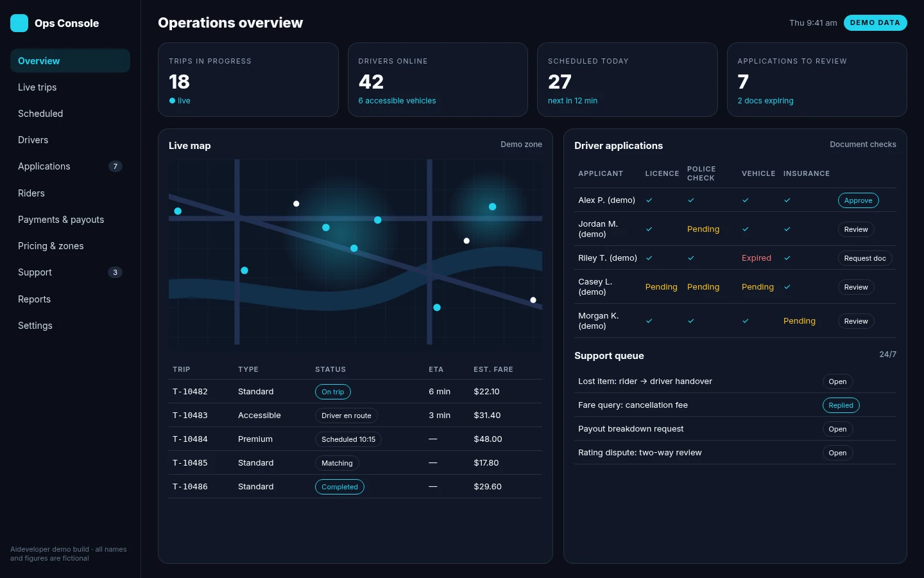
Task: Open the Lost item ticket status
Action: tap(837, 381)
